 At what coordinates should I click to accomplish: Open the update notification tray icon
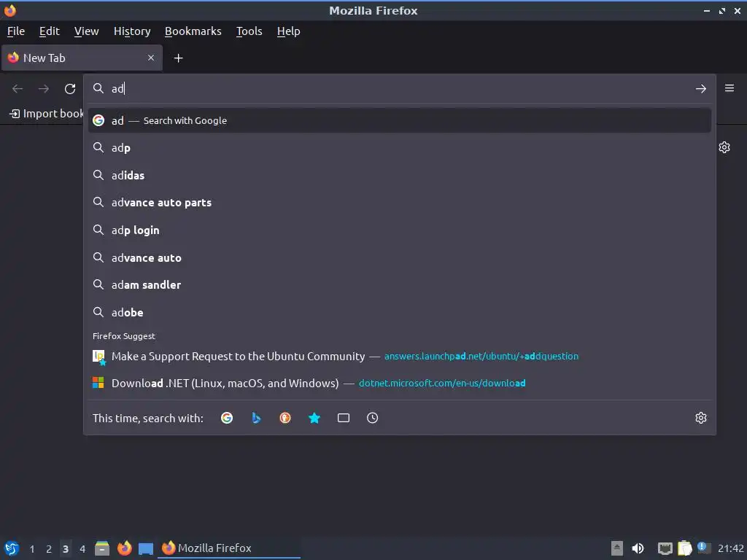703,547
